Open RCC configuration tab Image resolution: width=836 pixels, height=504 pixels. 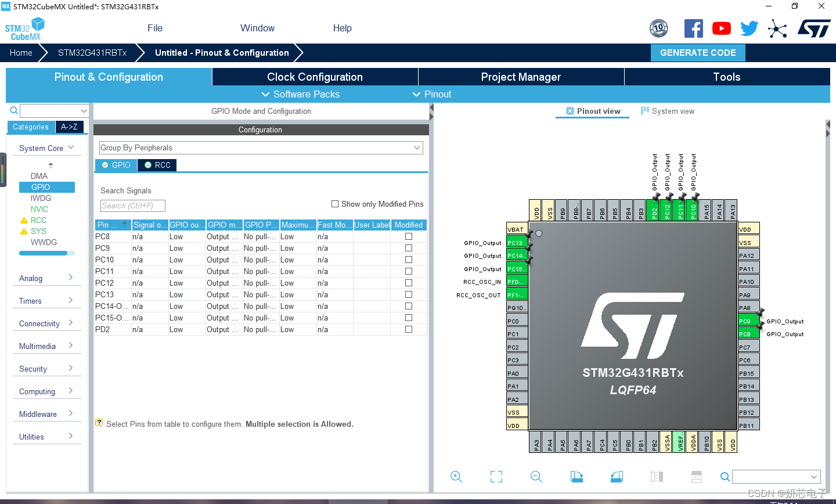pyautogui.click(x=157, y=165)
